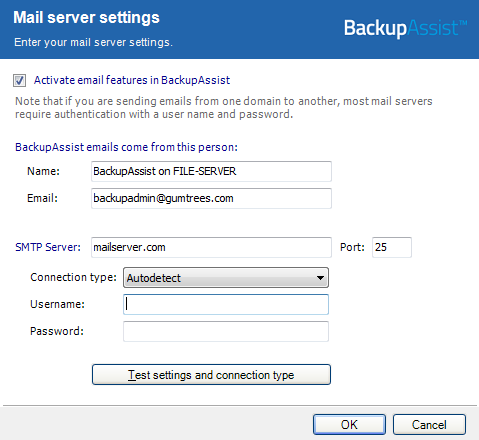This screenshot has height=440, width=479.
Task: Click the Password input field
Action: coord(226,331)
